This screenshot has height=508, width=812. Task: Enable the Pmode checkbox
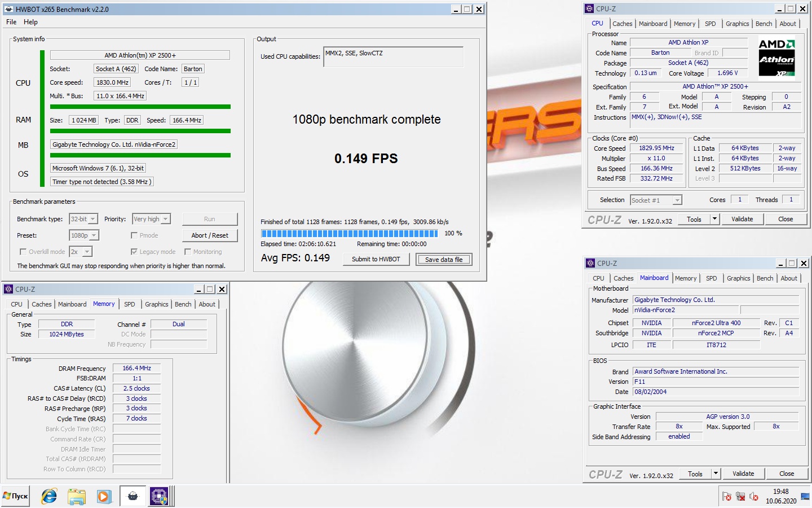tap(134, 235)
